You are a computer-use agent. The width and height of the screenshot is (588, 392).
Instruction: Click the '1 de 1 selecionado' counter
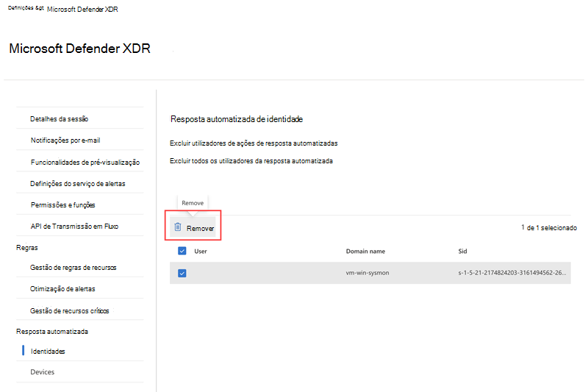(x=549, y=227)
